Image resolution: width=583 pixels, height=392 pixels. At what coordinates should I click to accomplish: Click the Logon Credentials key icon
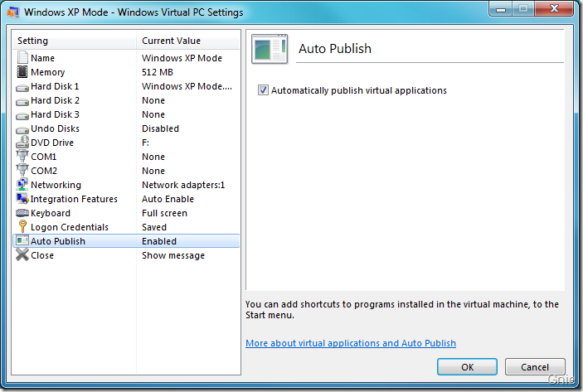22,227
